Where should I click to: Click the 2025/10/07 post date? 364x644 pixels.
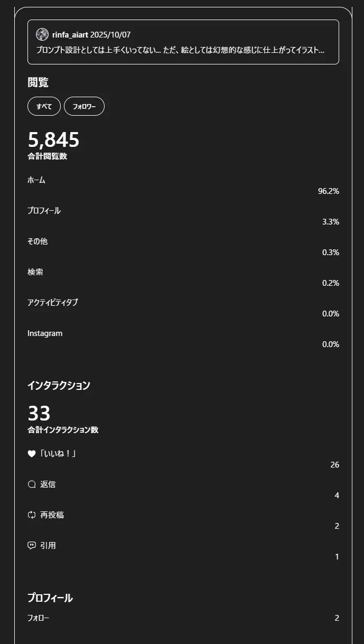(x=110, y=35)
